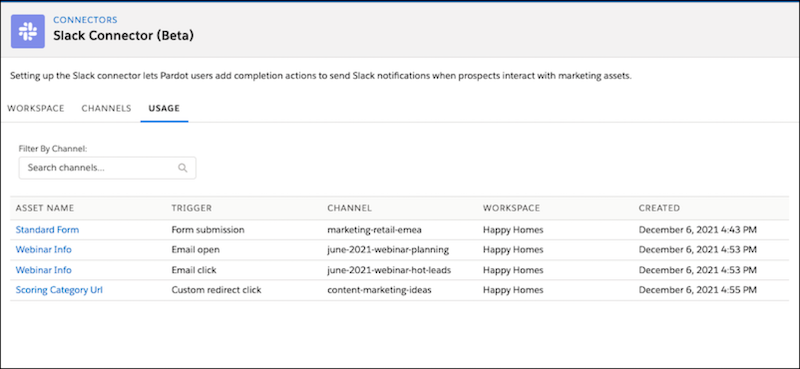Open the Scoring Category Url asset link
Image resolution: width=800 pixels, height=369 pixels.
[59, 290]
